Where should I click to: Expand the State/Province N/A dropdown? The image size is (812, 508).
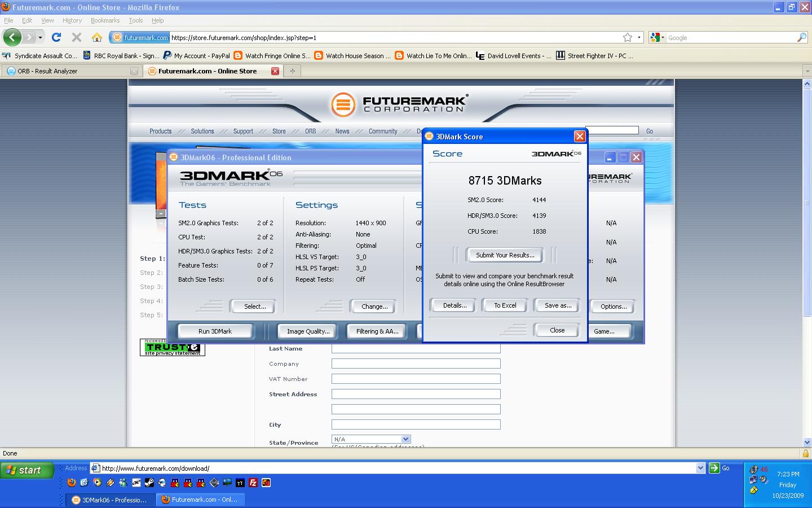click(x=405, y=439)
